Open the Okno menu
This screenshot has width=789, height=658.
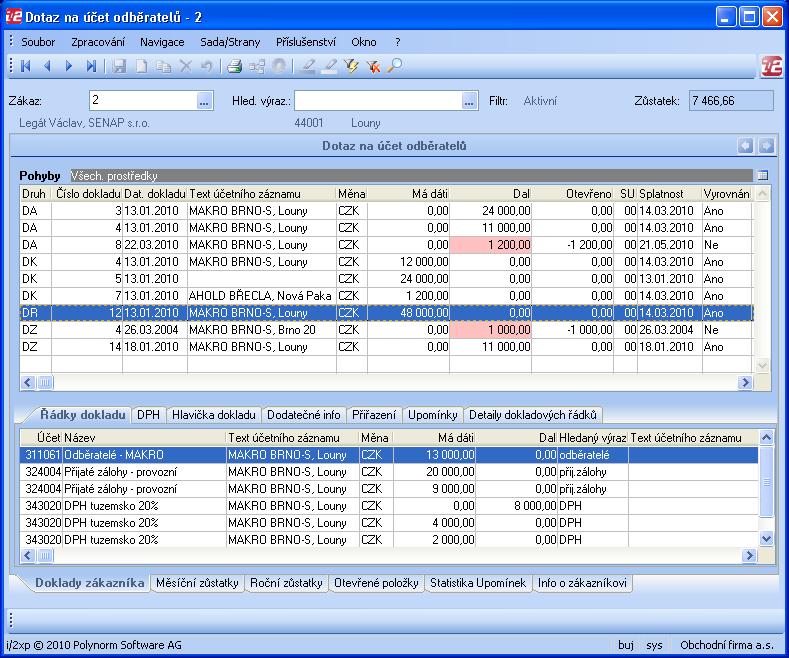[364, 42]
